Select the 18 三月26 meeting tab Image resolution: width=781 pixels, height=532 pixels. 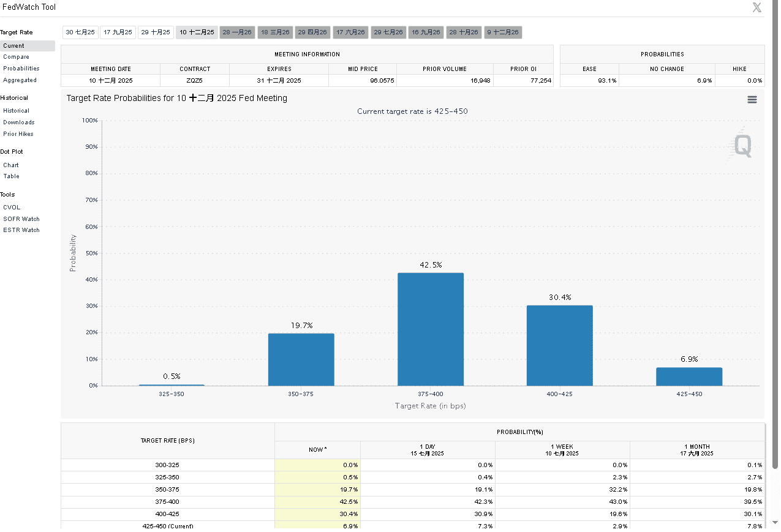coord(276,32)
